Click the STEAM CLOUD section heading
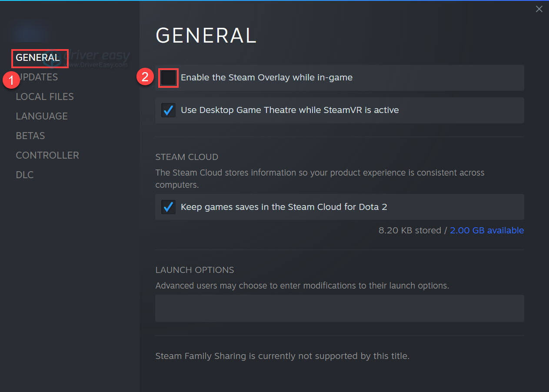Screen dimensions: 549x392 (x=187, y=157)
